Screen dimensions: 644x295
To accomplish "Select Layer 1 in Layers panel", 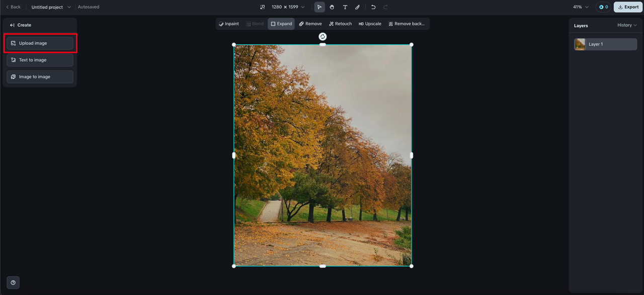I will 606,44.
